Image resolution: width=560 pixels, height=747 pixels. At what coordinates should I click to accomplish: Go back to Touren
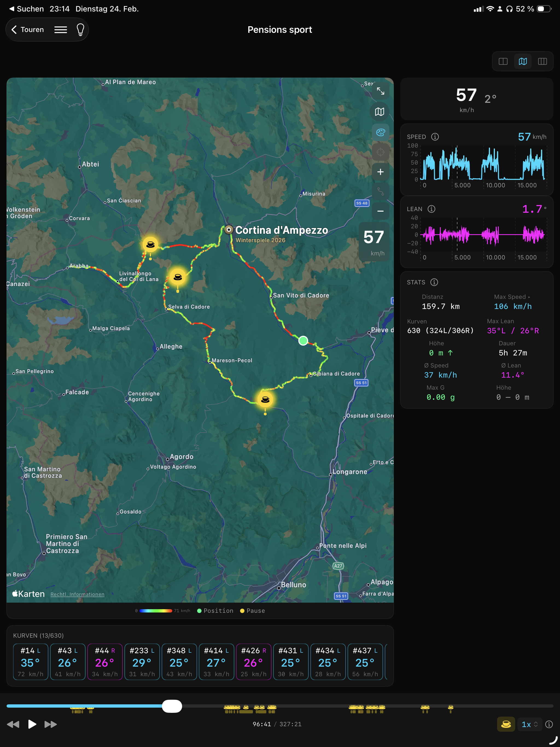[27, 29]
